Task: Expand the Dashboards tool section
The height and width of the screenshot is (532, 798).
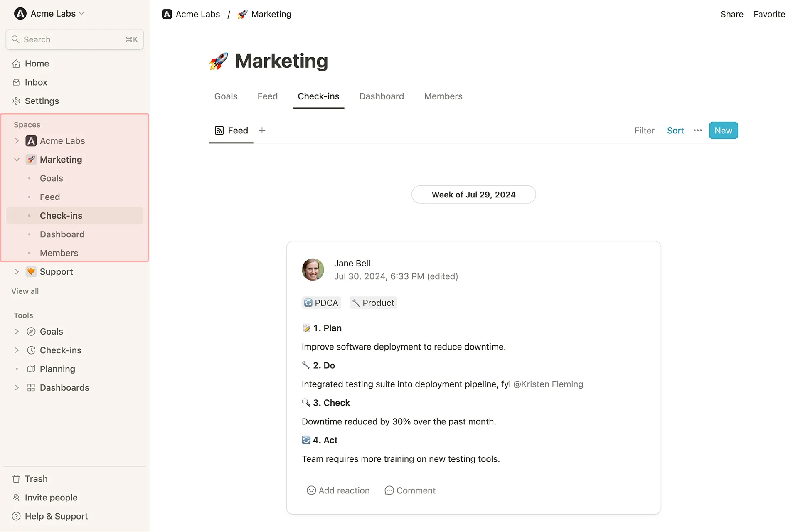Action: [17, 388]
